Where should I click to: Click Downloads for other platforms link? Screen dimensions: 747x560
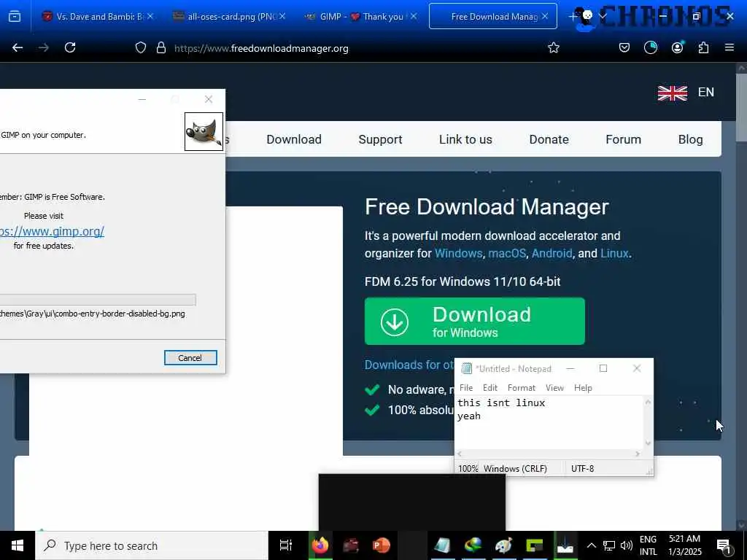point(409,365)
